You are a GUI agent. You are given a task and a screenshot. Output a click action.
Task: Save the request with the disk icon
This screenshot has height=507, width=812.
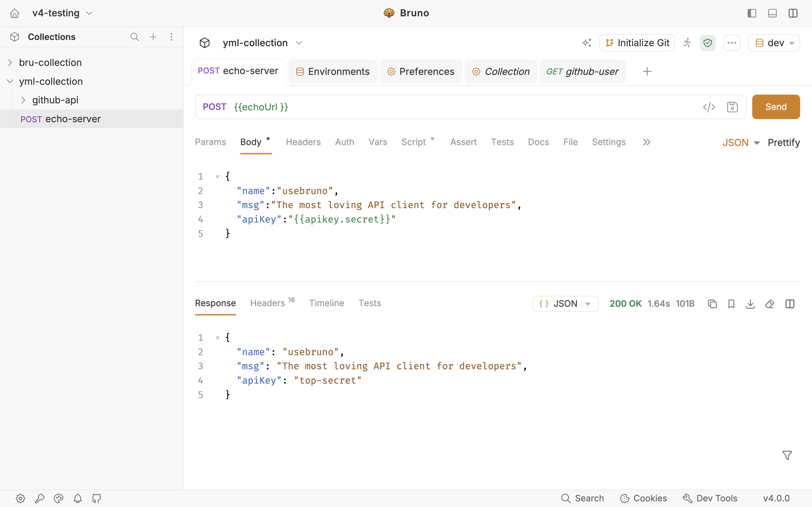(732, 107)
